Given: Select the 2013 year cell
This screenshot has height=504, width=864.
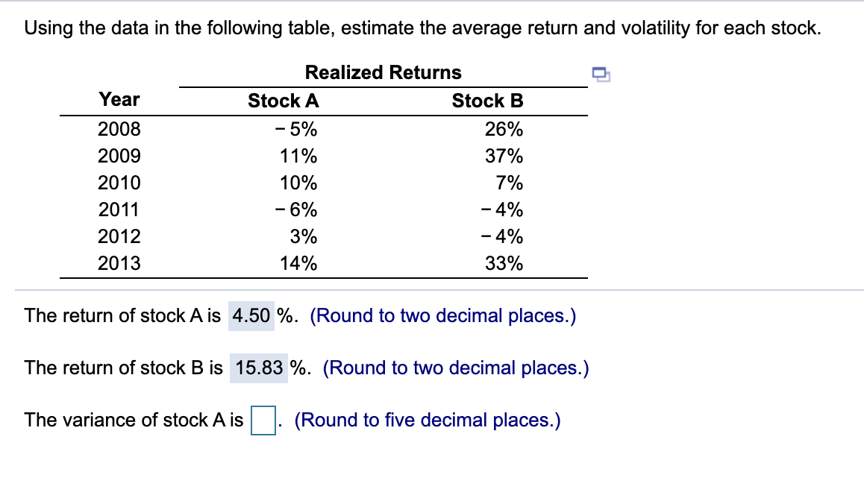Looking at the screenshot, I should pos(119,263).
